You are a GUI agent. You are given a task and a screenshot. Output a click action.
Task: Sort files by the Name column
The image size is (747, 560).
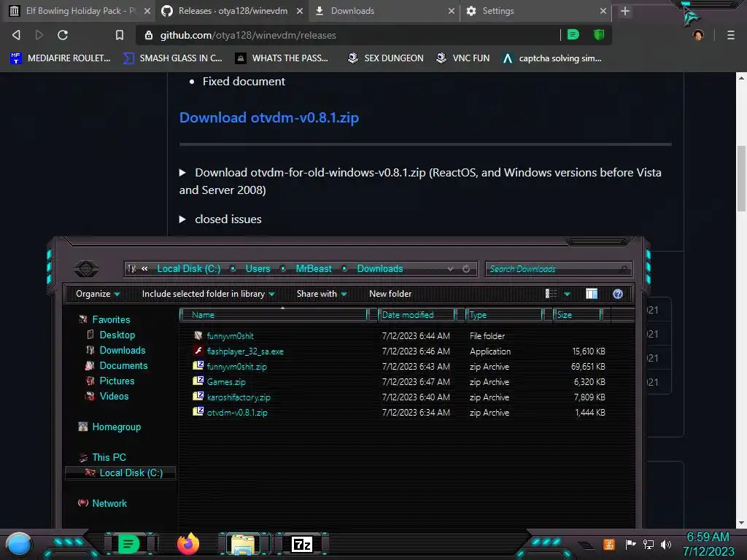[x=274, y=315]
